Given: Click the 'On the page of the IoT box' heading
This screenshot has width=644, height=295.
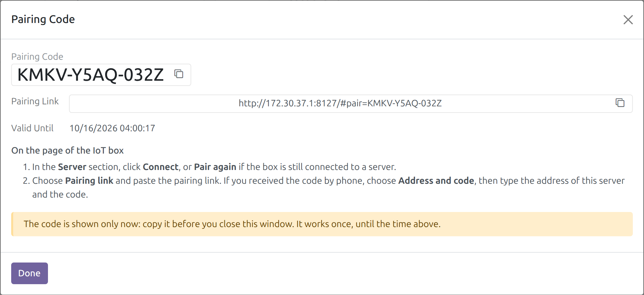Looking at the screenshot, I should click(x=68, y=150).
